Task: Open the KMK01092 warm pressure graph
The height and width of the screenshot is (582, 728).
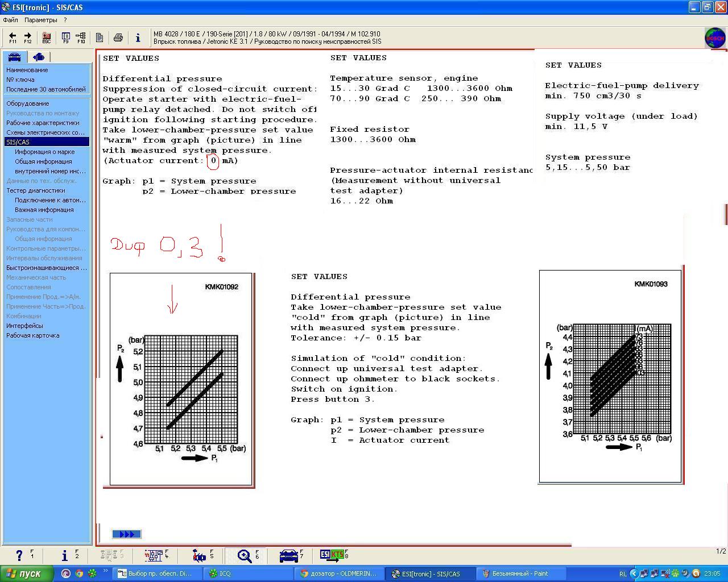Action: [x=181, y=379]
